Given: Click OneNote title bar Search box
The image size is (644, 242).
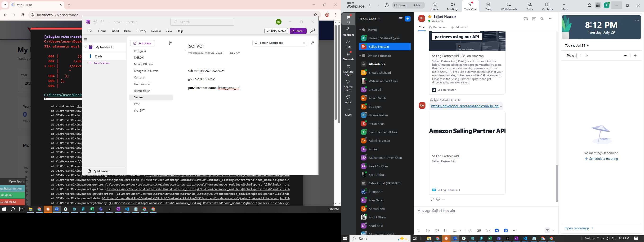Looking at the screenshot, I should [202, 22].
